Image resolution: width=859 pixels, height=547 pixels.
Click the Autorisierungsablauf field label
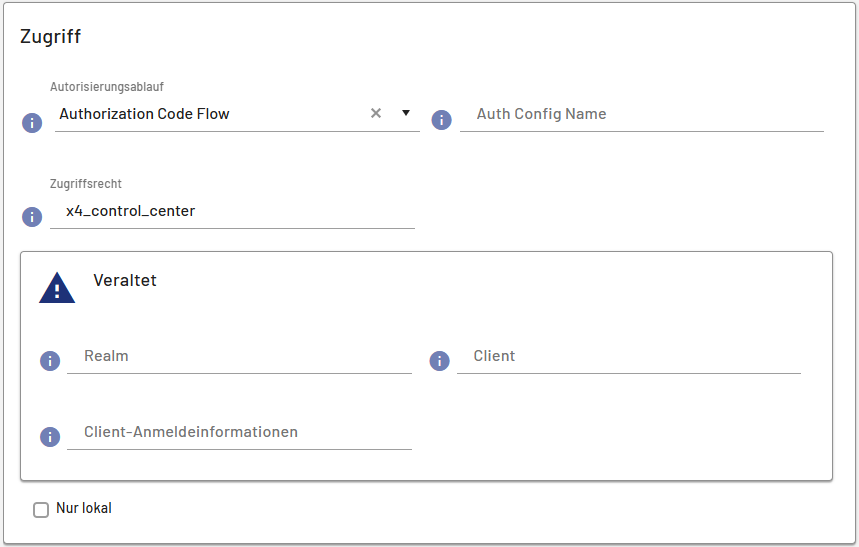pos(107,87)
